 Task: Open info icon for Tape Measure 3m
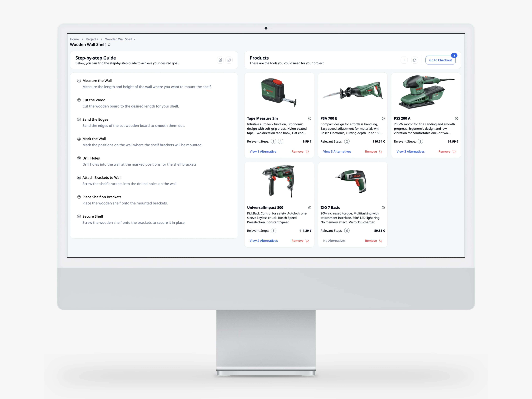310,119
